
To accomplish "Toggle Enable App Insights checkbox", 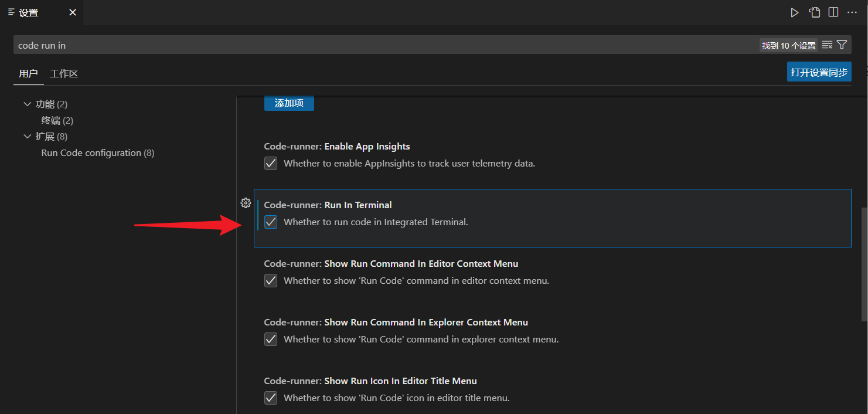I will [x=271, y=164].
